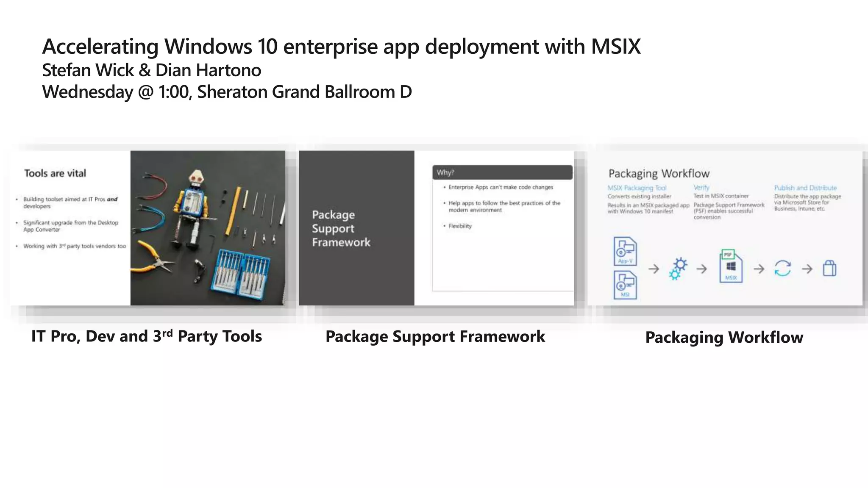Image resolution: width=868 pixels, height=488 pixels.
Task: Click the App-V package icon
Action: pyautogui.click(x=625, y=251)
